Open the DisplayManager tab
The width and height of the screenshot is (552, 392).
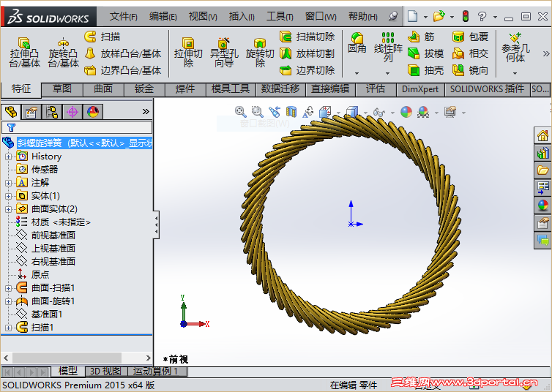point(93,112)
